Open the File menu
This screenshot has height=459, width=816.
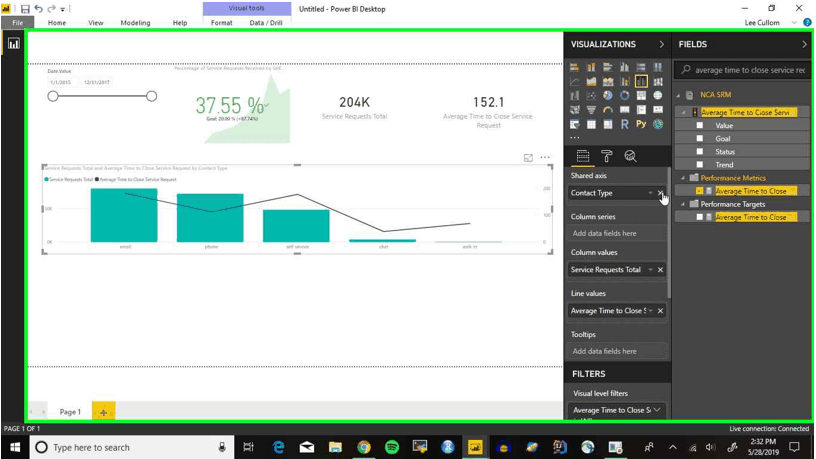[x=18, y=22]
